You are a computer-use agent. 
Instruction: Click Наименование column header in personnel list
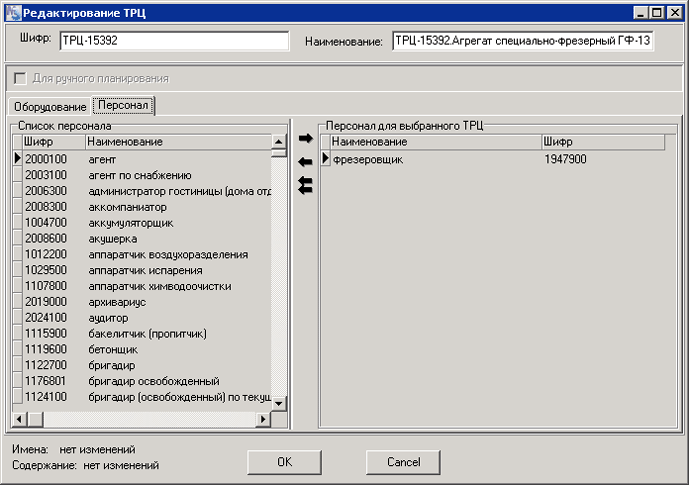click(178, 142)
